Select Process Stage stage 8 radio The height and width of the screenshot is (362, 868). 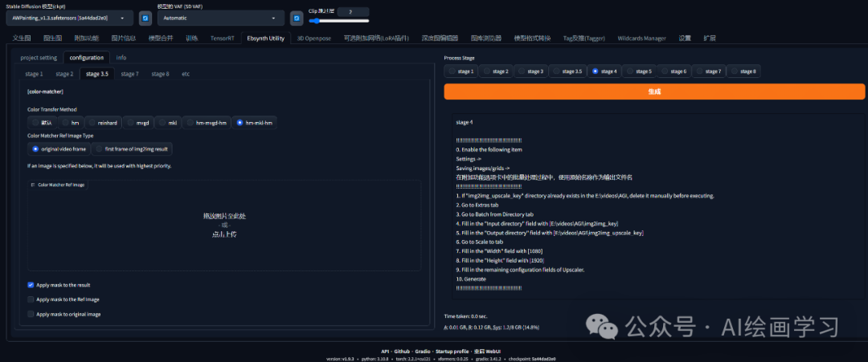[743, 71]
